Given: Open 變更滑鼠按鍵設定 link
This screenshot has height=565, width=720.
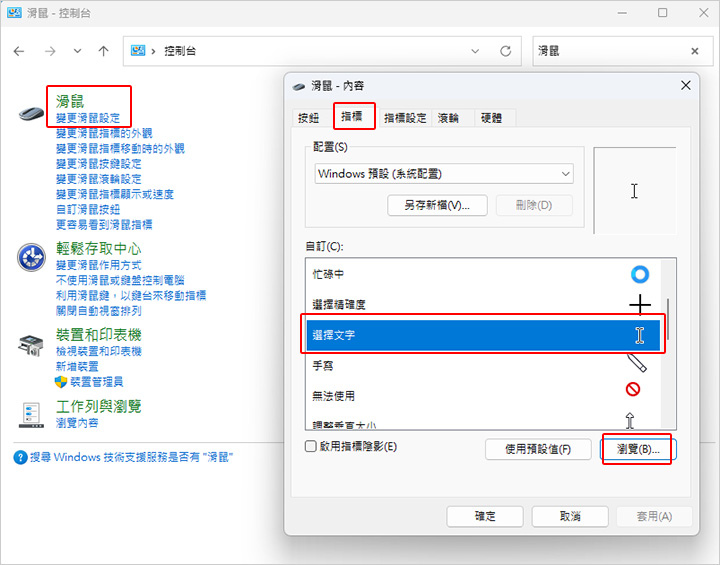Looking at the screenshot, I should point(98,164).
